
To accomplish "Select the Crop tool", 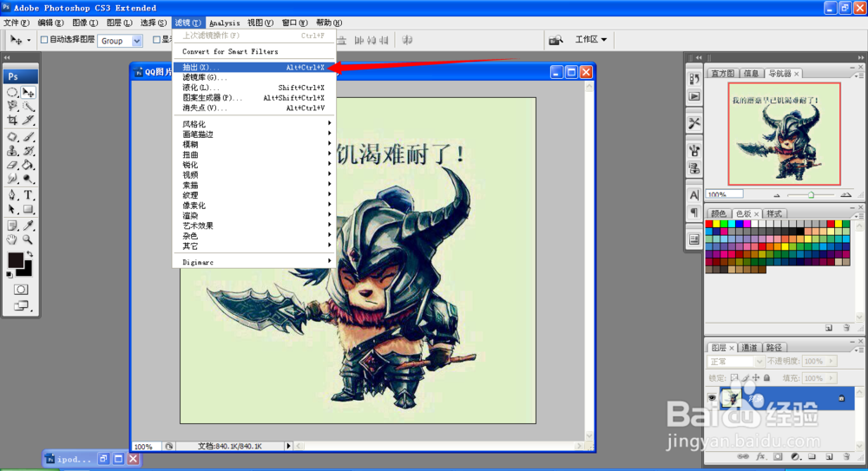I will 12,120.
